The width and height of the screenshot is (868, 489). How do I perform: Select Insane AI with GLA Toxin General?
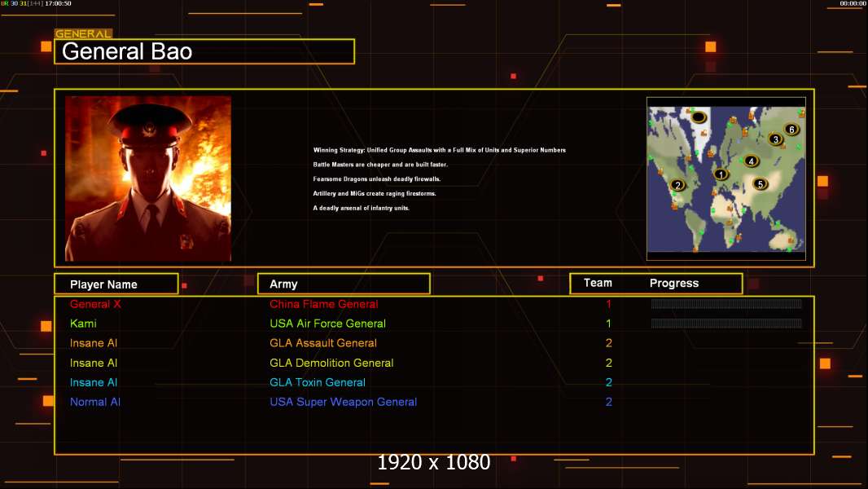click(x=94, y=382)
